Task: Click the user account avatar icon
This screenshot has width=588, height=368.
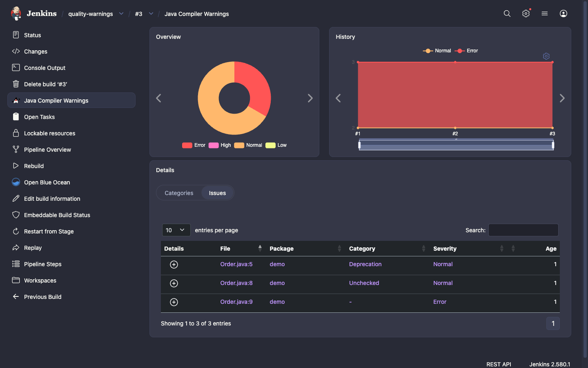Action: (563, 13)
